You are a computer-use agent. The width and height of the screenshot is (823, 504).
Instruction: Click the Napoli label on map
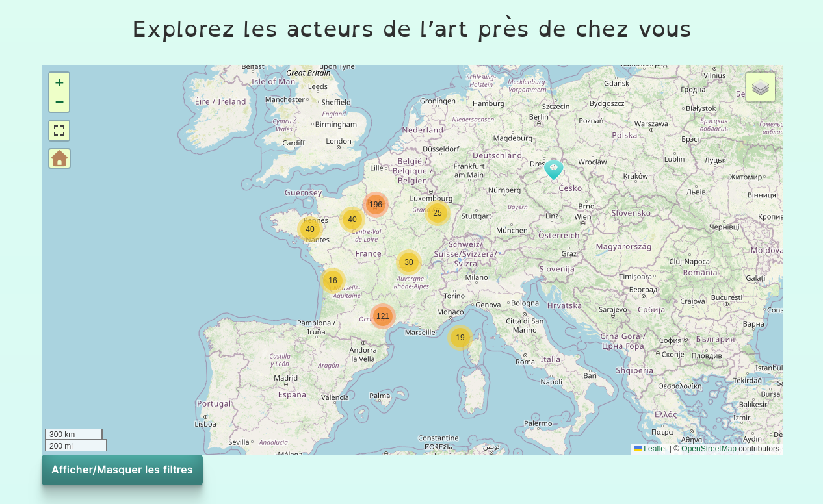(551, 382)
